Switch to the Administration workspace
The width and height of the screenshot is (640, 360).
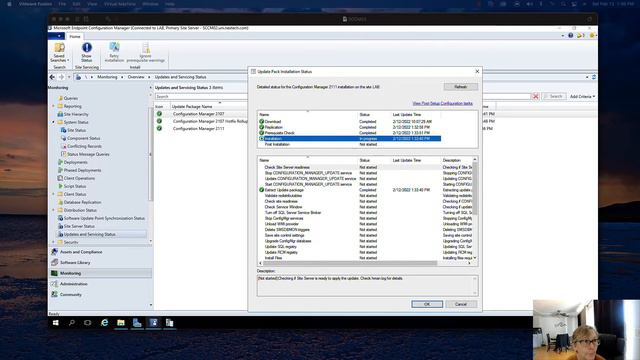[73, 284]
